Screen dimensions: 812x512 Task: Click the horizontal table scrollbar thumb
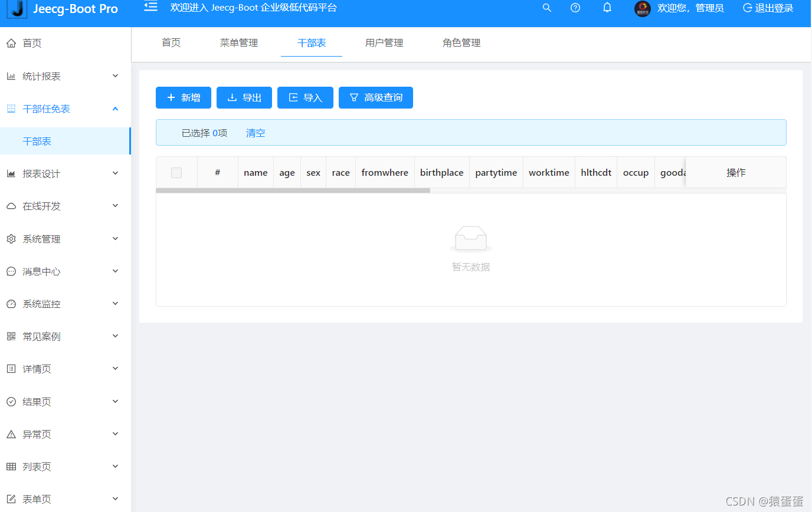[x=293, y=191]
